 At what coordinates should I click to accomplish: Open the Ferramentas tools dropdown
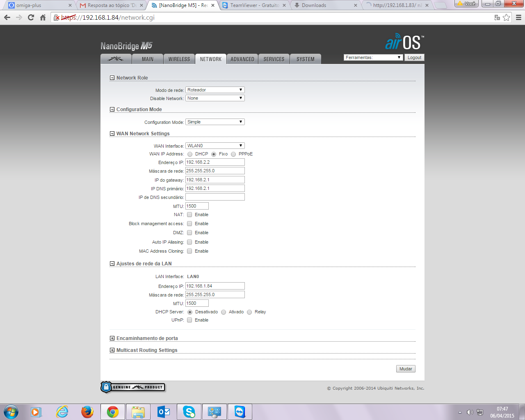(x=373, y=57)
